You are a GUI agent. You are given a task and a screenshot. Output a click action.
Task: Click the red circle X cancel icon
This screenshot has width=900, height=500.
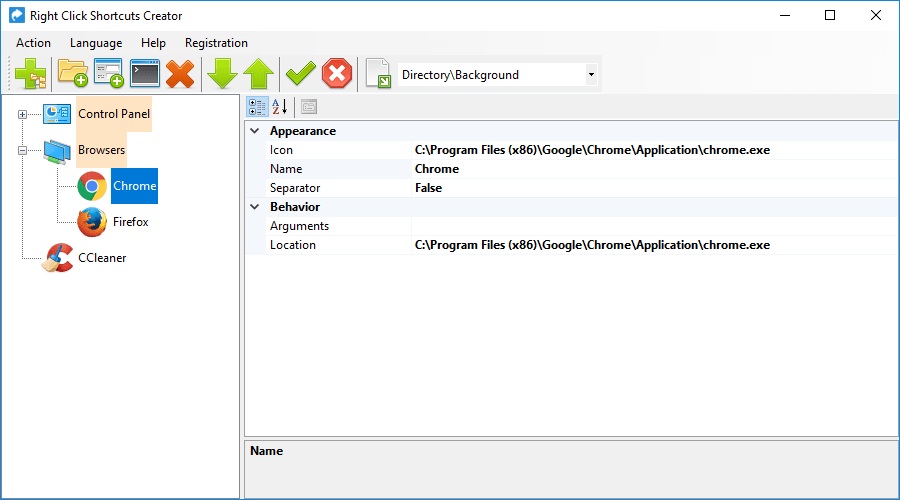pyautogui.click(x=338, y=74)
